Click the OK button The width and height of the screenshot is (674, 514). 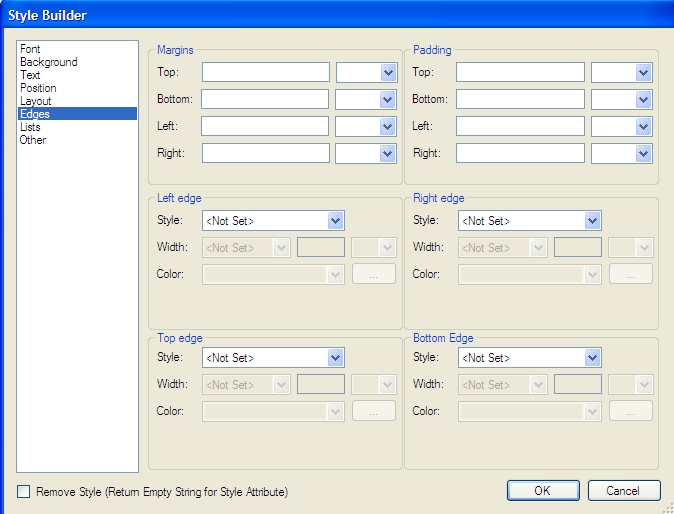pyautogui.click(x=542, y=491)
